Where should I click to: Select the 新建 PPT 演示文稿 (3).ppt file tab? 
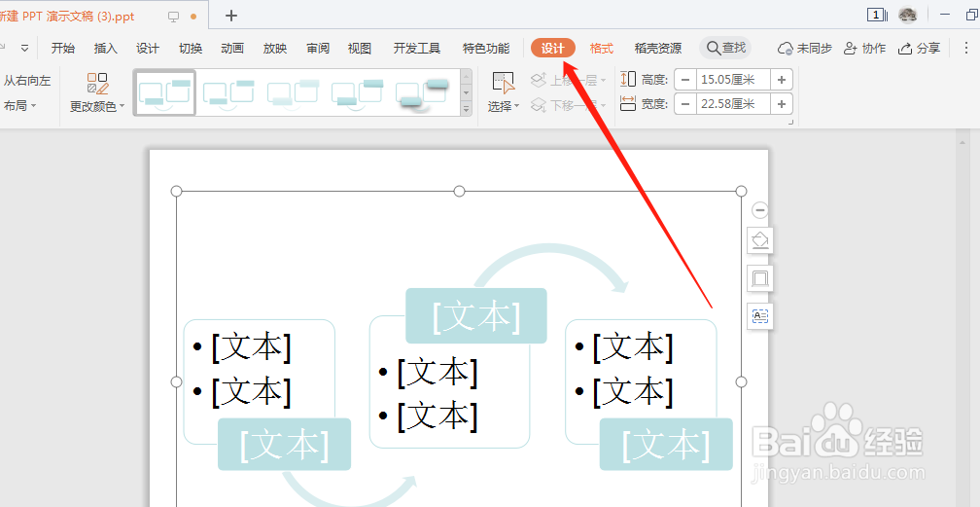pyautogui.click(x=67, y=17)
